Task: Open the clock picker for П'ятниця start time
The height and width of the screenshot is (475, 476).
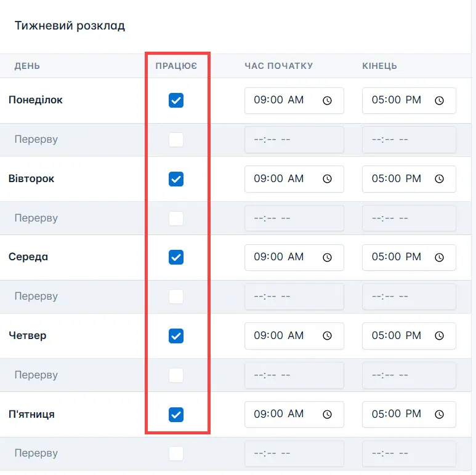Action: click(x=327, y=414)
